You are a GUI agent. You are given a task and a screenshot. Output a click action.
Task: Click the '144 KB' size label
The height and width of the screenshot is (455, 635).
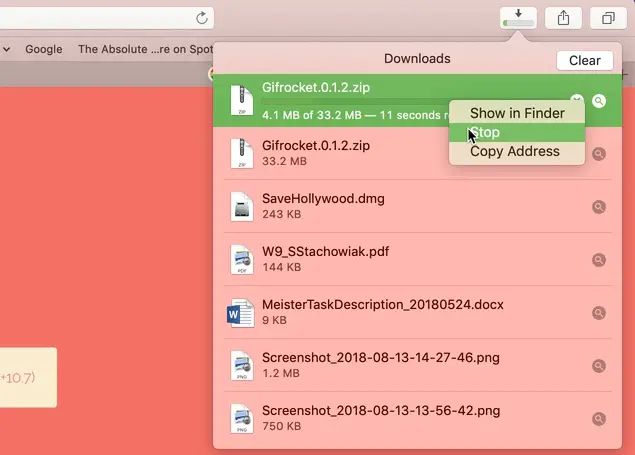[281, 267]
